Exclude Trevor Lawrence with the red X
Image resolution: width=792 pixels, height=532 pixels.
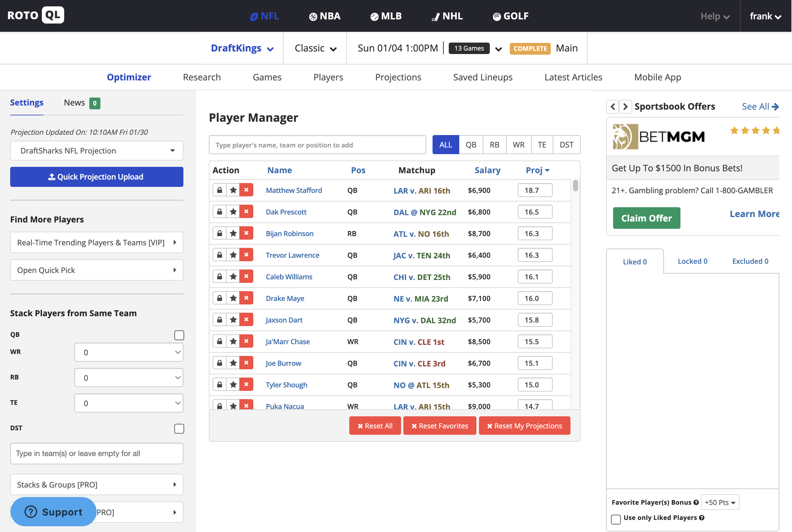click(x=246, y=255)
